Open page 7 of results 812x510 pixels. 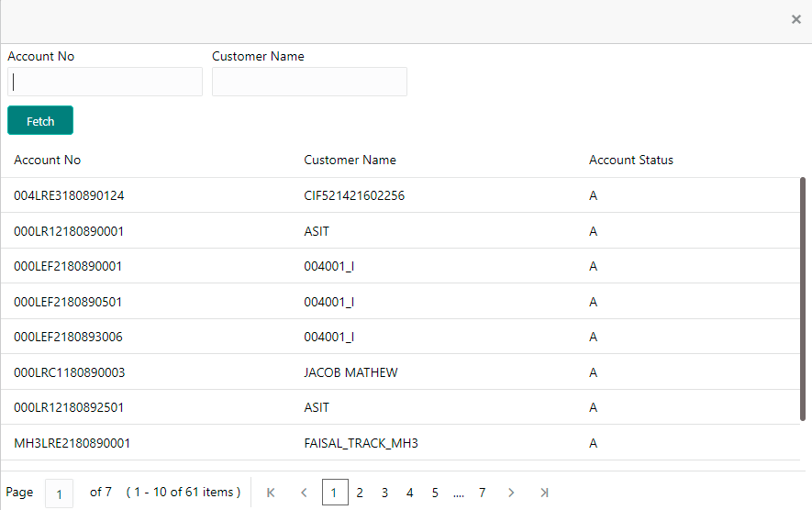tap(482, 493)
